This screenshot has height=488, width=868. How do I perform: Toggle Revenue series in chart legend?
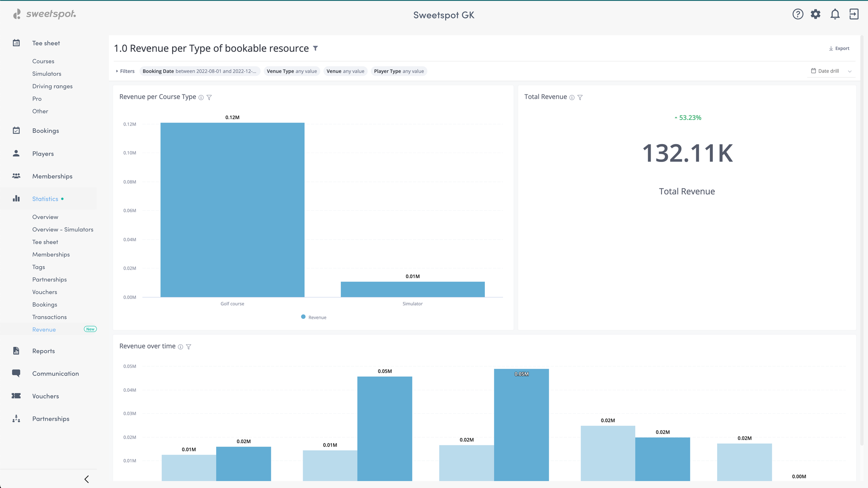[x=314, y=317]
